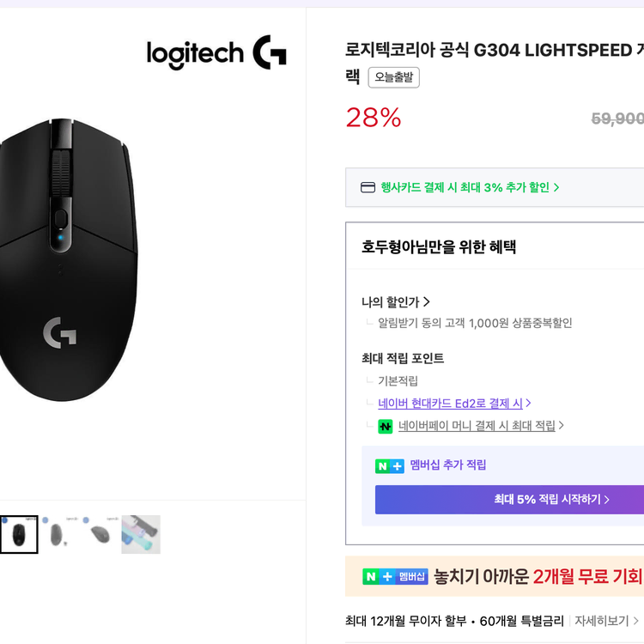This screenshot has width=644, height=644.
Task: Click the credit card icon beside 행사카드
Action: [368, 187]
